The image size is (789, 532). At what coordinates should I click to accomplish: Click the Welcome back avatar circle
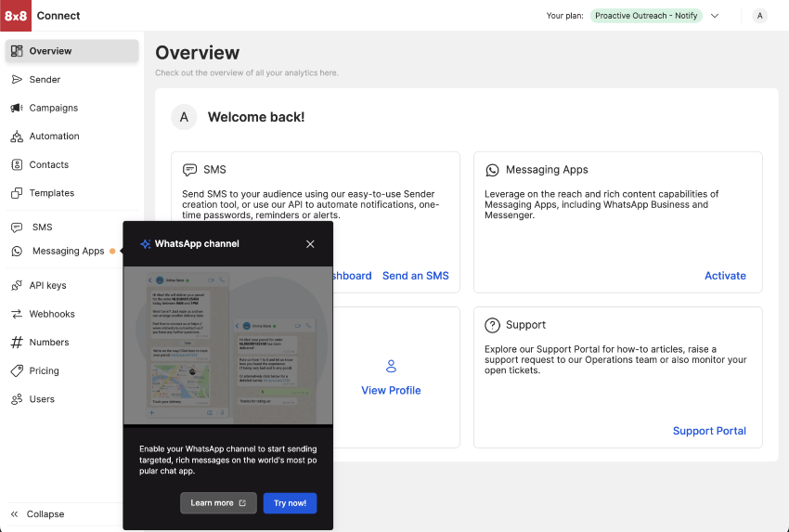click(x=184, y=117)
